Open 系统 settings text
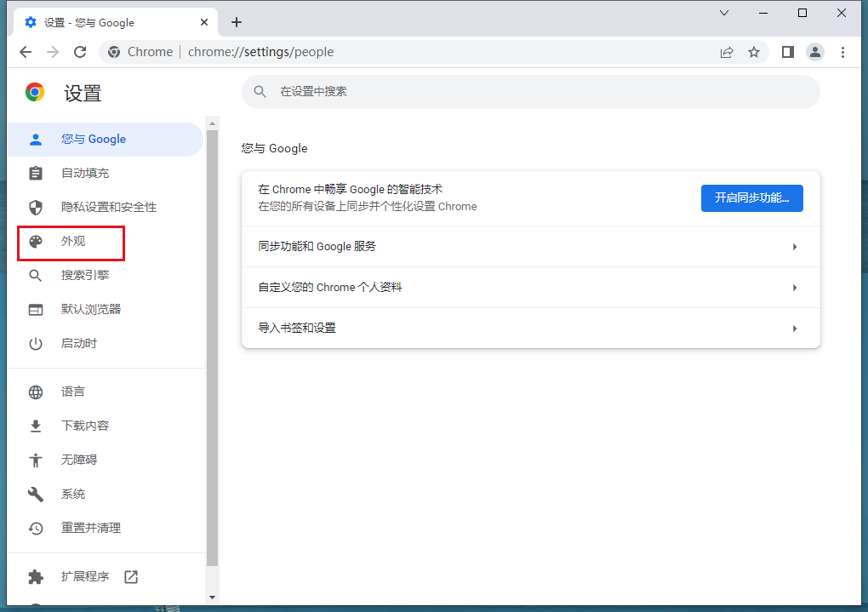 (73, 494)
